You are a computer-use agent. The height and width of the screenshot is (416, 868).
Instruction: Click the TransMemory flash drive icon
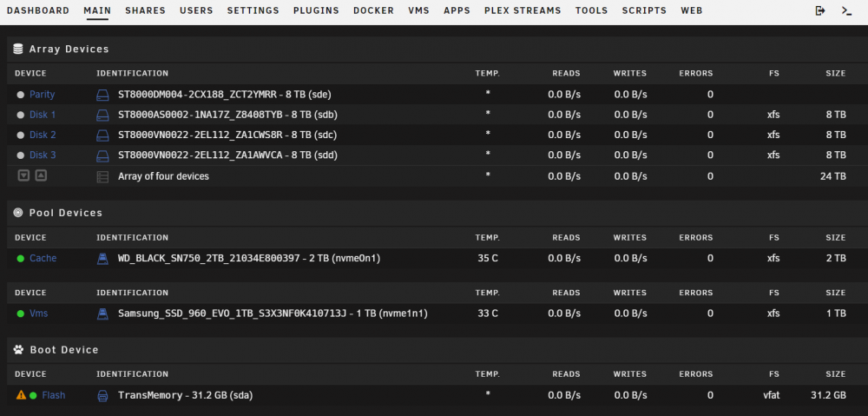102,395
